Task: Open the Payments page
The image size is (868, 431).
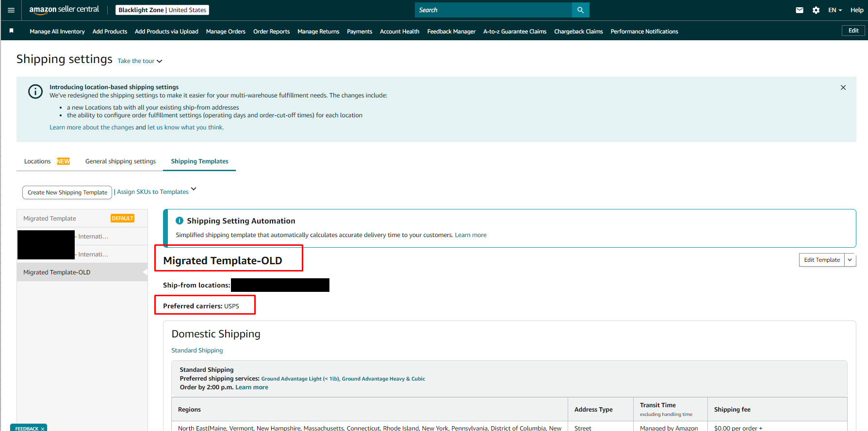Action: pos(360,32)
